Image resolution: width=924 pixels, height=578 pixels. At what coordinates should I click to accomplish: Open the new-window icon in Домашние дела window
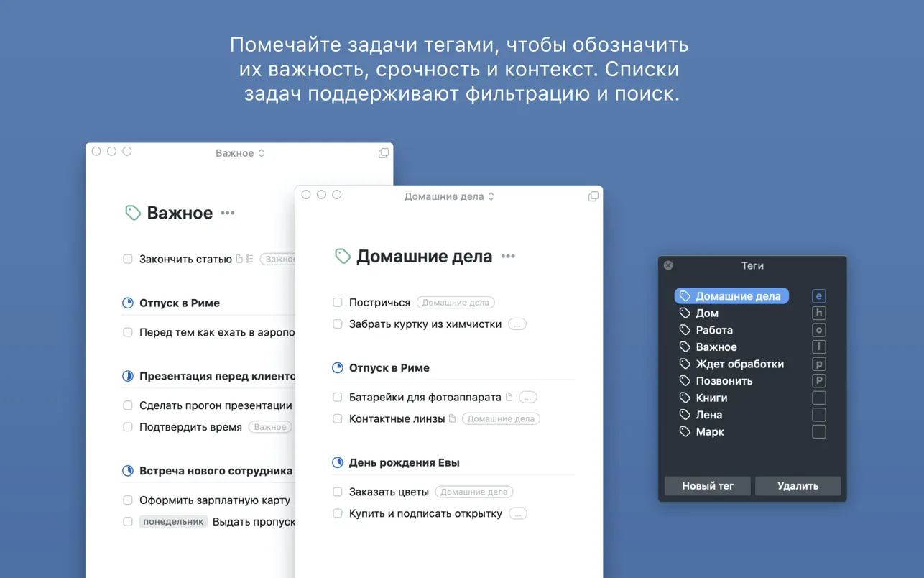[593, 196]
